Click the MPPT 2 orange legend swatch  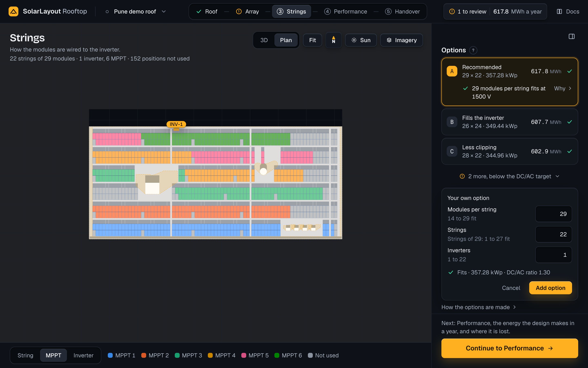click(144, 355)
